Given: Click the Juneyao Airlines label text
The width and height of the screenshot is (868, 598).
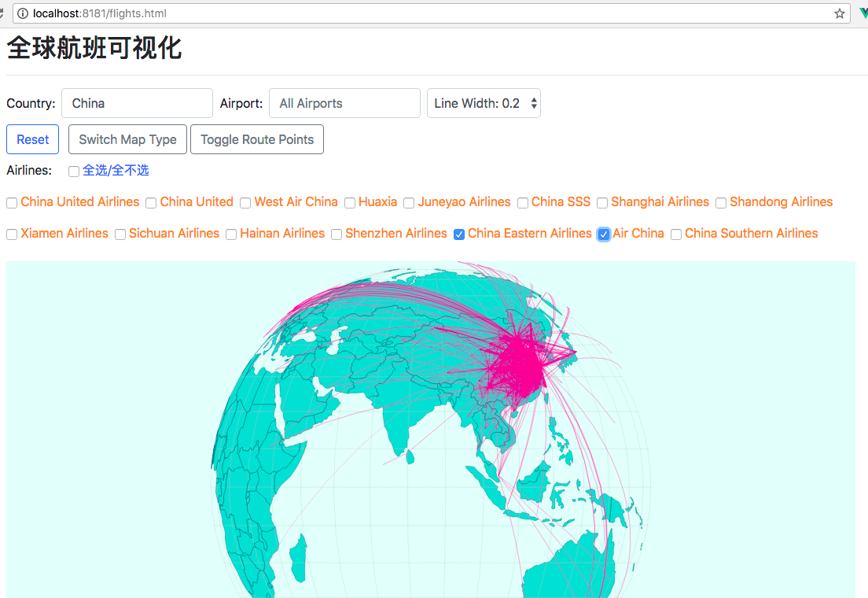Looking at the screenshot, I should tap(464, 201).
